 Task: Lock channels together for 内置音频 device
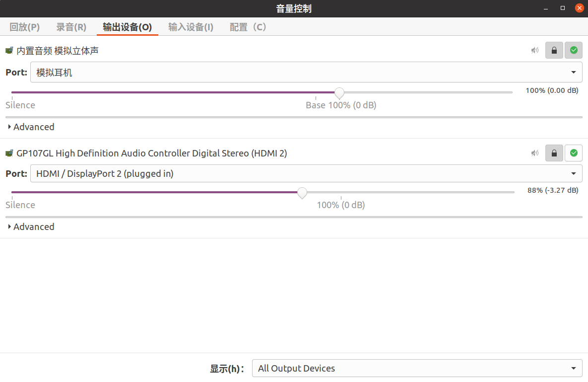click(554, 50)
